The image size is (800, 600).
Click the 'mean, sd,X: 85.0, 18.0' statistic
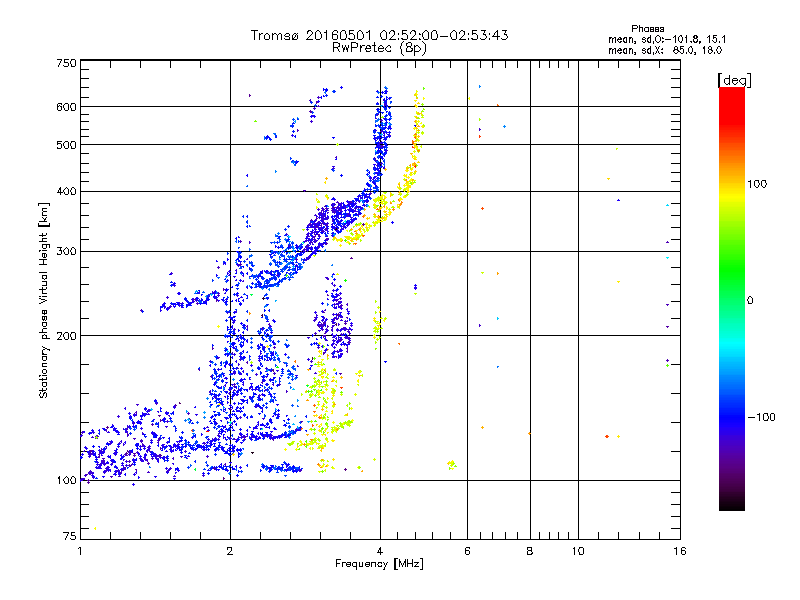pyautogui.click(x=665, y=50)
